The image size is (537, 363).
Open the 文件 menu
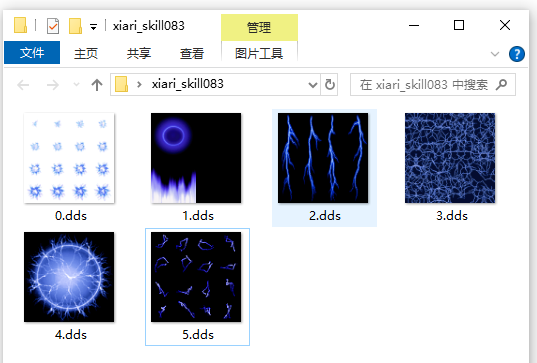(x=32, y=53)
